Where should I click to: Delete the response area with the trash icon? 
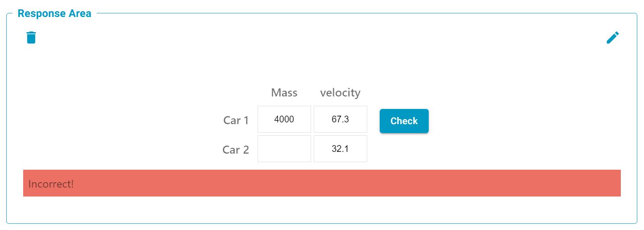pyautogui.click(x=31, y=38)
